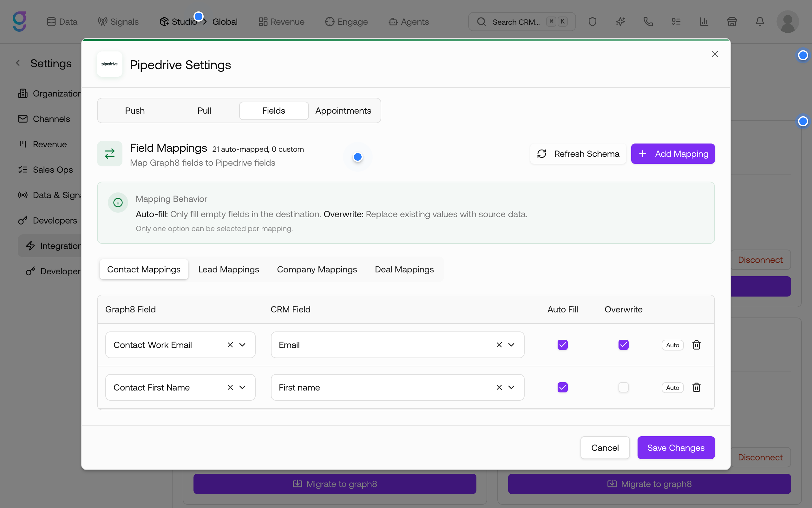Click the sparkle AI icon

tap(620, 22)
